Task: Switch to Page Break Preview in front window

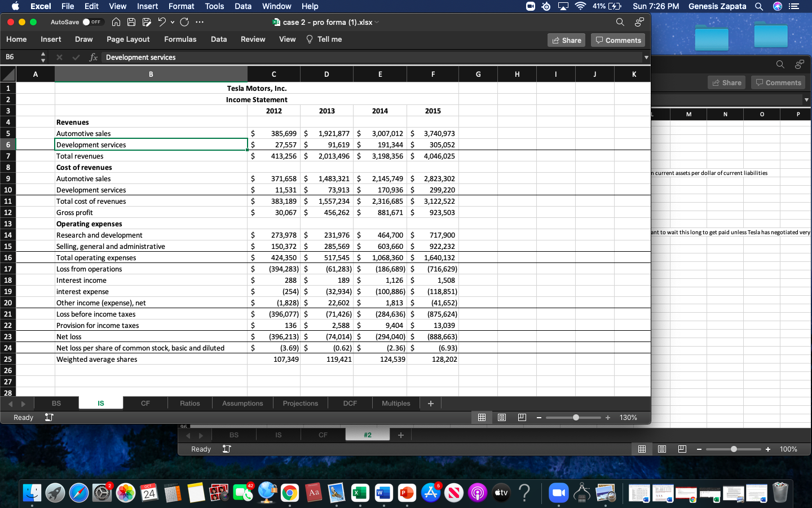Action: point(522,417)
